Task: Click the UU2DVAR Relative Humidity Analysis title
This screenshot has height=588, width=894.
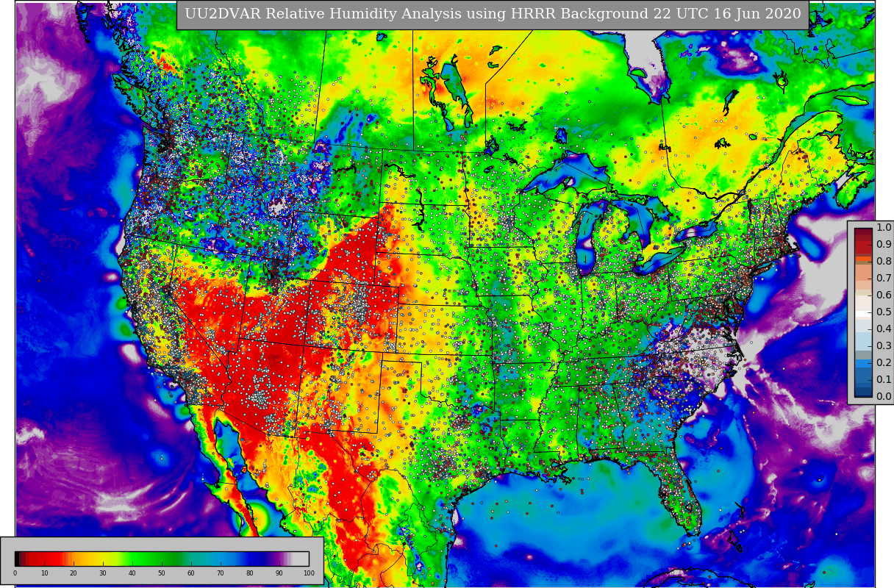Action: pos(493,14)
